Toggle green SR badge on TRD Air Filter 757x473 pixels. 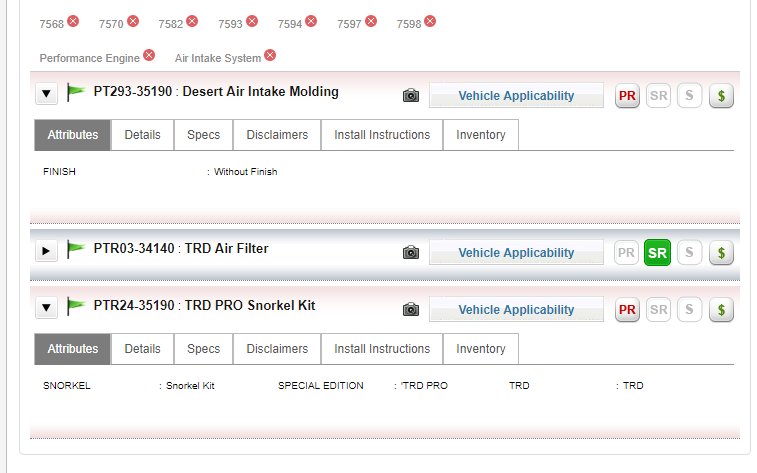pyautogui.click(x=658, y=252)
